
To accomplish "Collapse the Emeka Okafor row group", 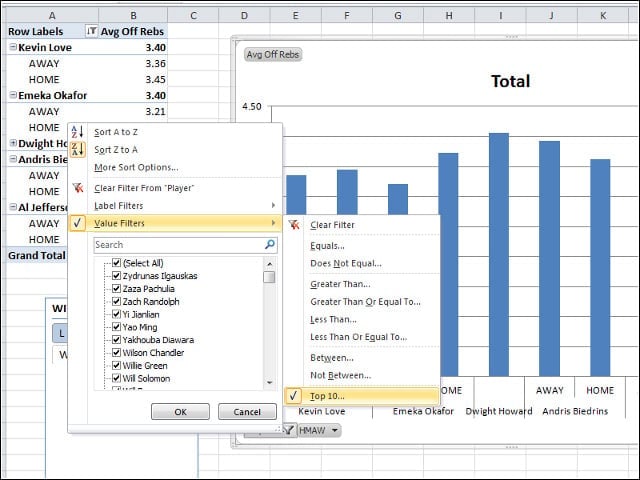I will (13, 95).
